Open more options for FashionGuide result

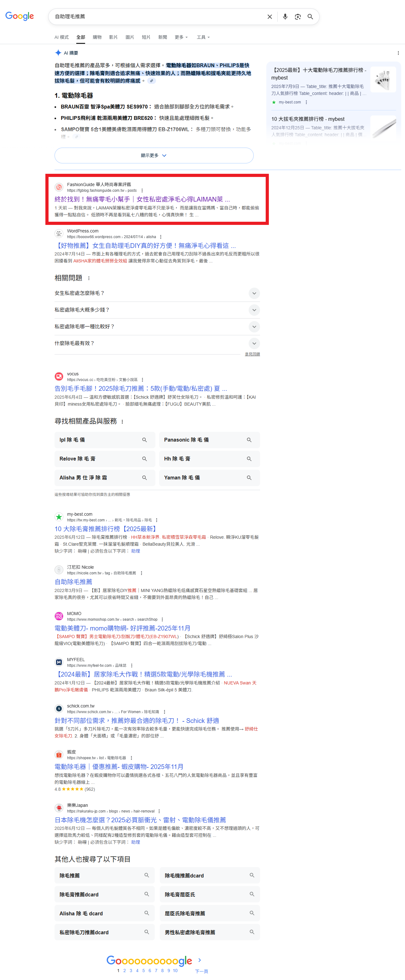click(142, 191)
